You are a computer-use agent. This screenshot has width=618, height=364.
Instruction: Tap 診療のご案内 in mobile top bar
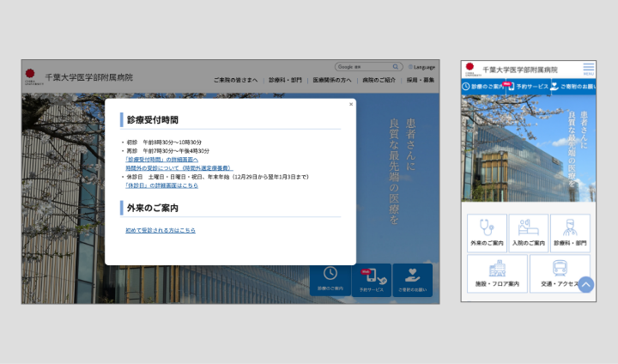point(482,87)
